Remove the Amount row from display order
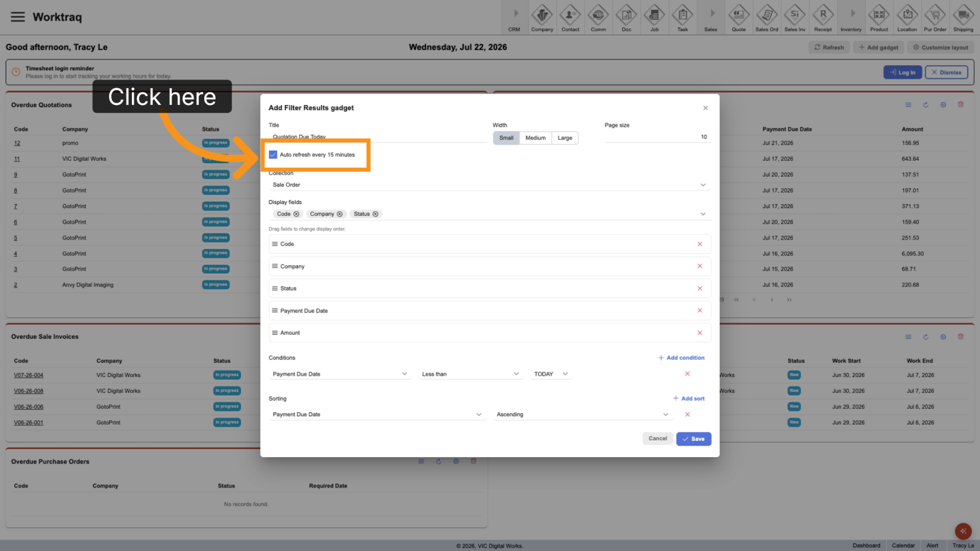Image resolution: width=980 pixels, height=551 pixels. point(699,332)
